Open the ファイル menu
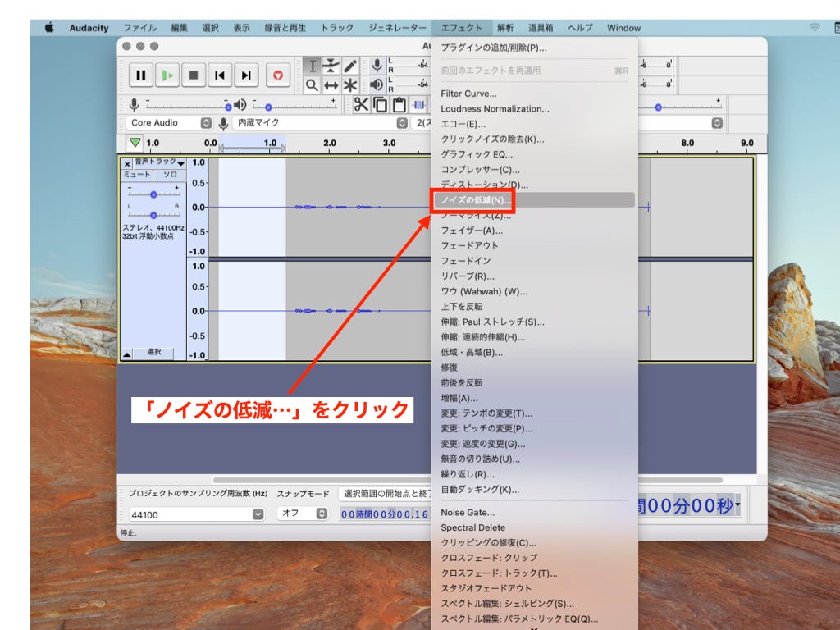This screenshot has width=840, height=630. point(139,28)
